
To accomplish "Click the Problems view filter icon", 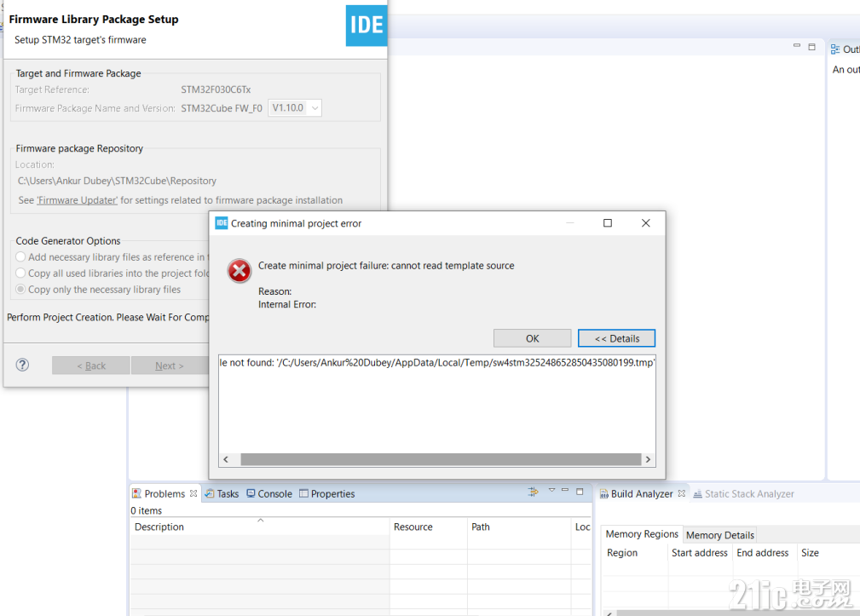I will [533, 492].
